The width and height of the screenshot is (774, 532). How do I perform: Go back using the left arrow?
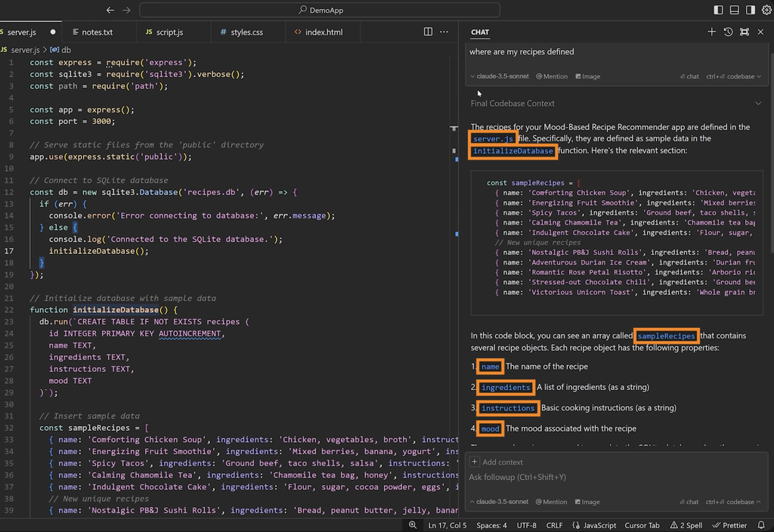[x=110, y=10]
